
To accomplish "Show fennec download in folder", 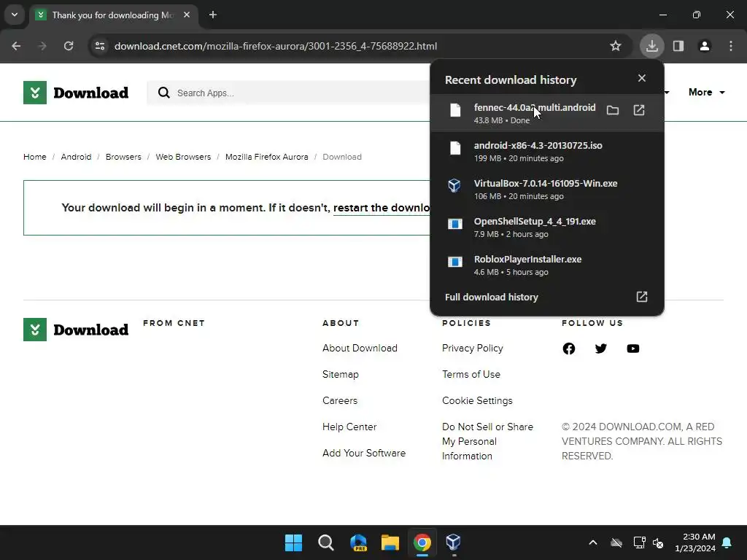I will pyautogui.click(x=613, y=111).
